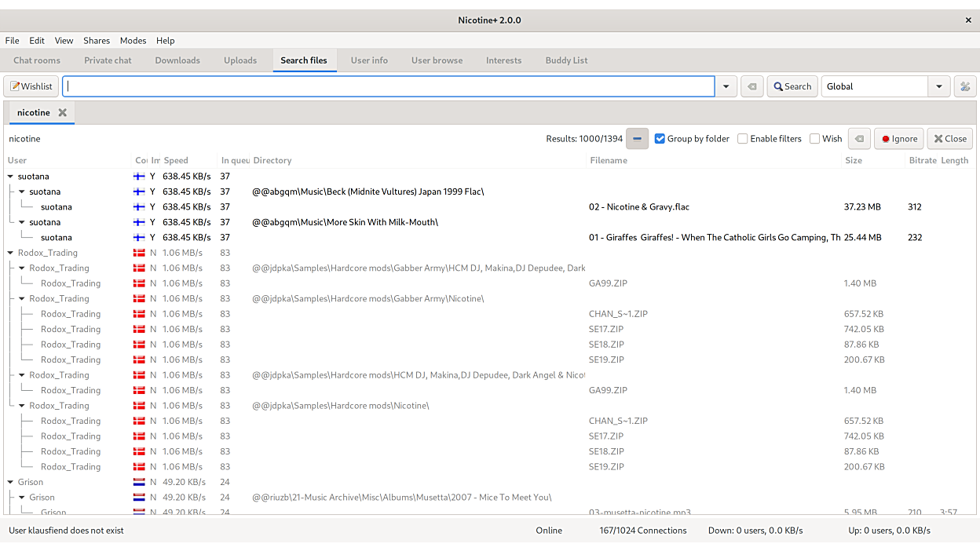The width and height of the screenshot is (980, 551).
Task: Clear filters icon beside Wish checkbox
Action: [x=859, y=139]
